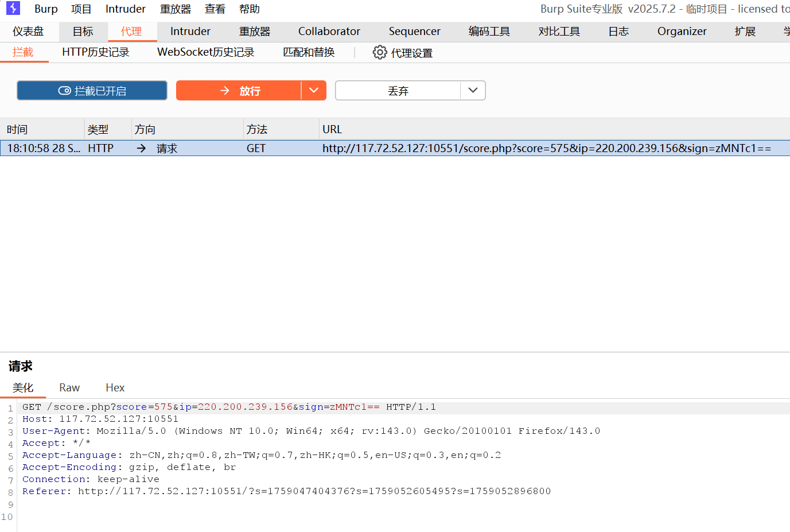Click the User-Agent header line

click(x=312, y=431)
